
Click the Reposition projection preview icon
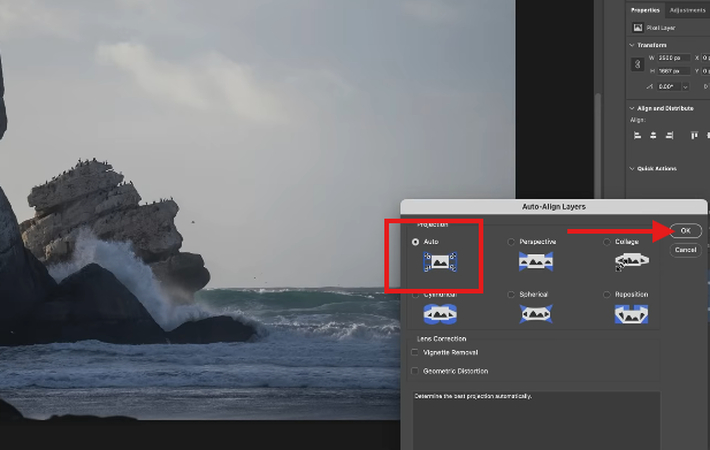[x=630, y=313]
